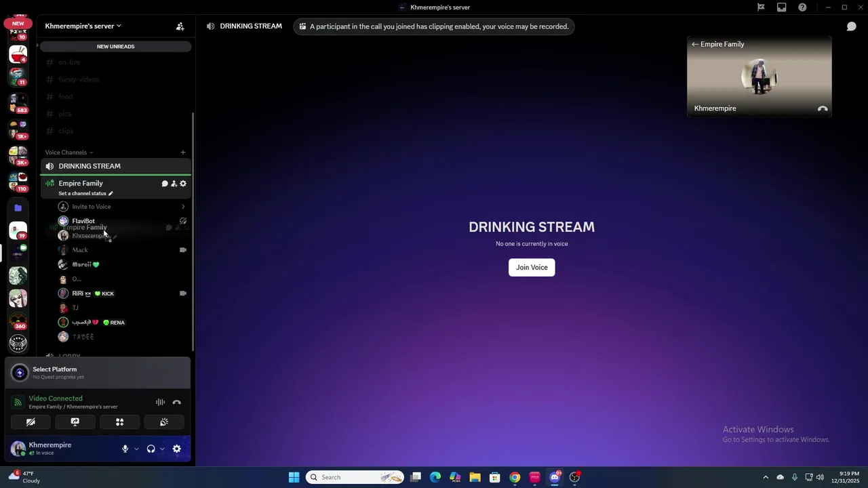Open the Activities launcher button
Screen dimensions: 868x488
point(119,422)
